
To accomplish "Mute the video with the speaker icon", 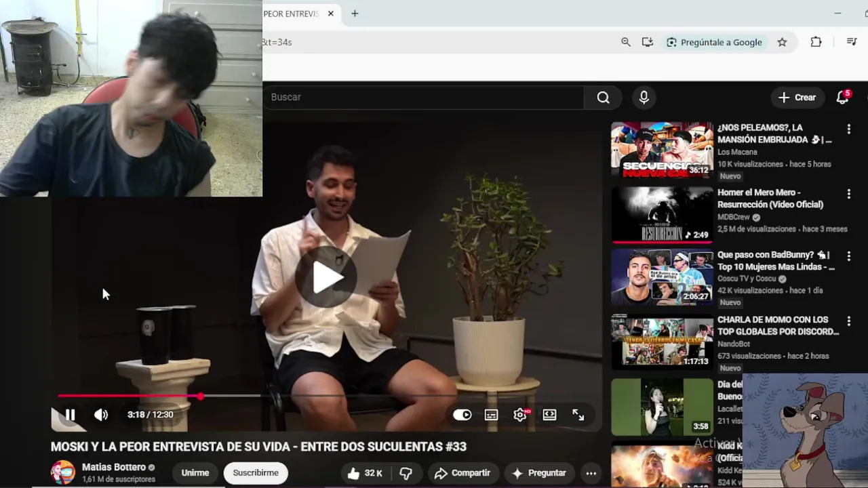I will [x=101, y=415].
